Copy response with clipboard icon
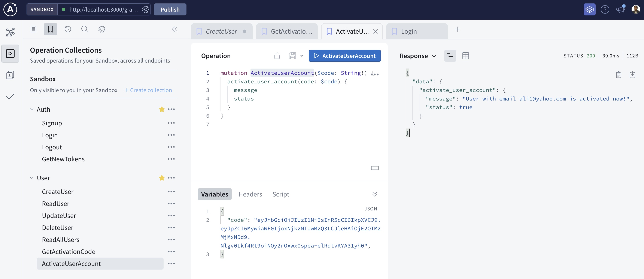Image resolution: width=644 pixels, height=279 pixels. (x=618, y=75)
